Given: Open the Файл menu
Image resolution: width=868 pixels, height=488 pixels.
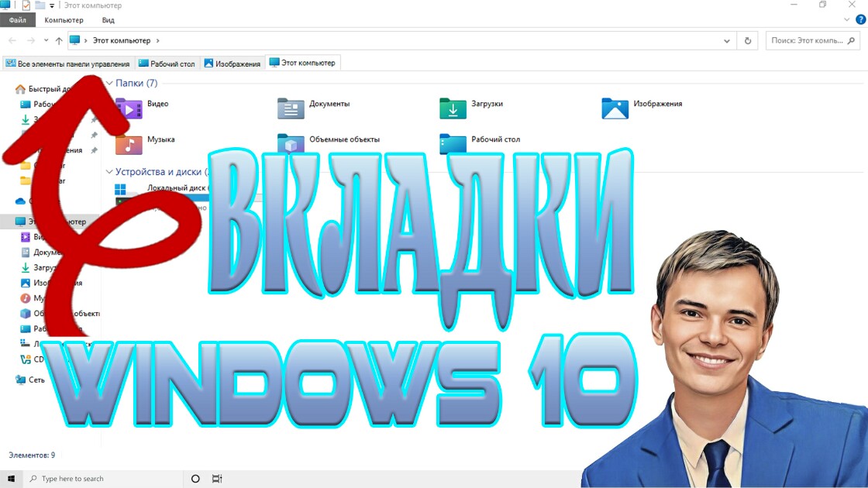Looking at the screenshot, I should (18, 20).
